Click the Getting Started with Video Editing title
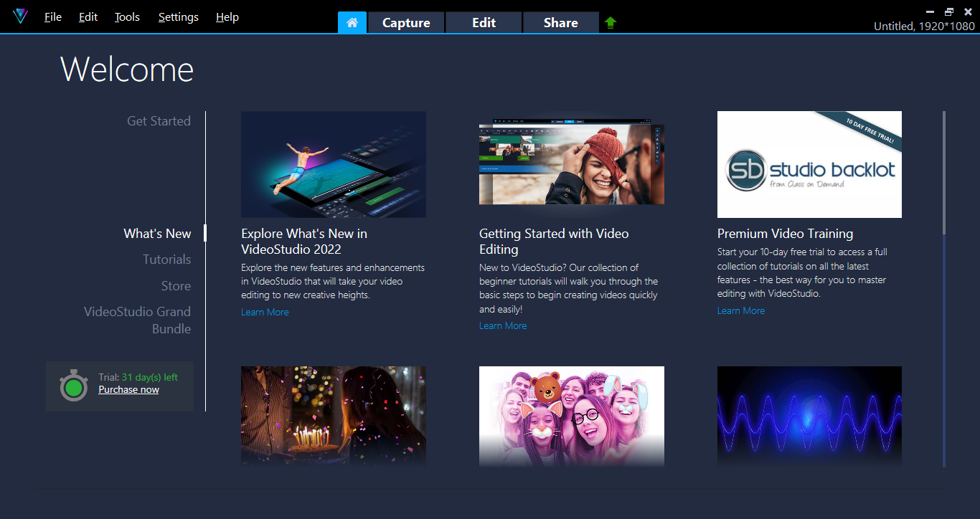The width and height of the screenshot is (980, 519). click(x=554, y=242)
